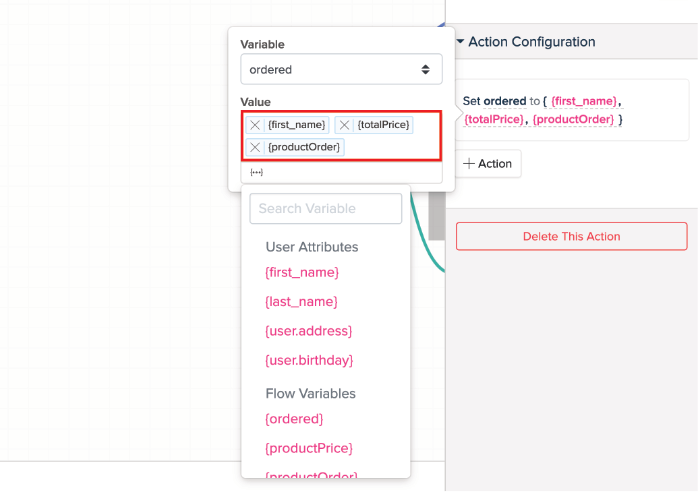This screenshot has width=700, height=494.
Task: Add a new action with + Action
Action: [x=488, y=164]
